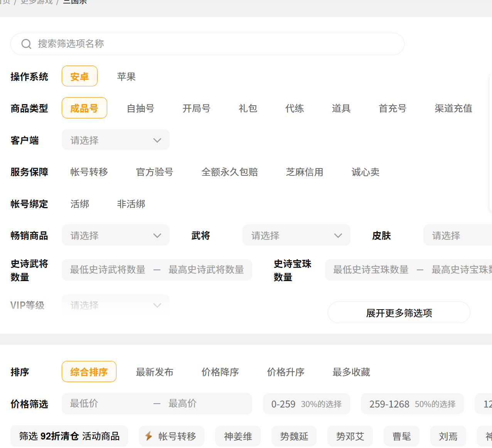Click 筛选 92折清仓 活动商品 button
This screenshot has width=492, height=448.
click(69, 436)
